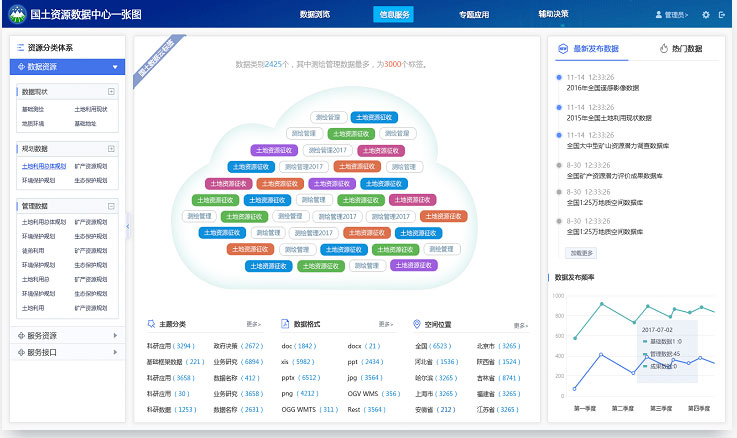Collapse the 规划数据 group box
The width and height of the screenshot is (737, 438).
111,149
